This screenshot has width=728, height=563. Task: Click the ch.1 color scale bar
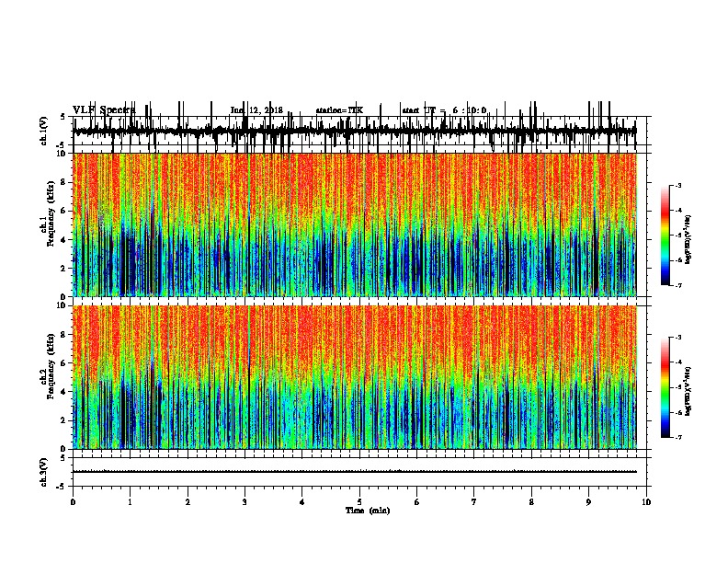point(665,236)
